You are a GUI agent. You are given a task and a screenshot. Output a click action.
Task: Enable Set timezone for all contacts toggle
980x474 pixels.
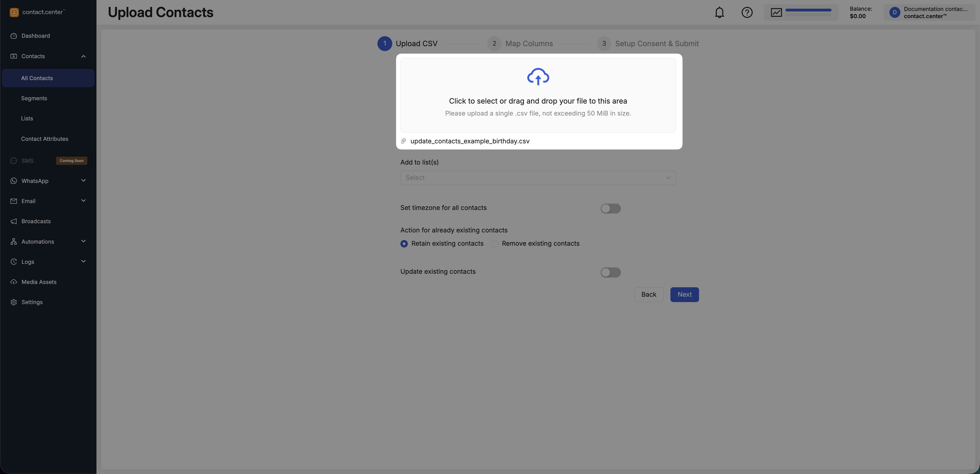coord(610,208)
